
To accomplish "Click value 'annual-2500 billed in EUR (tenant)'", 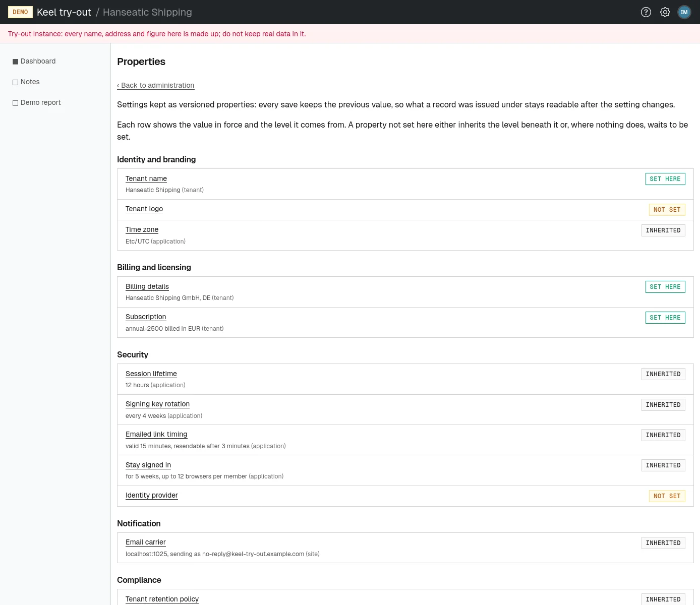I will pos(174,329).
